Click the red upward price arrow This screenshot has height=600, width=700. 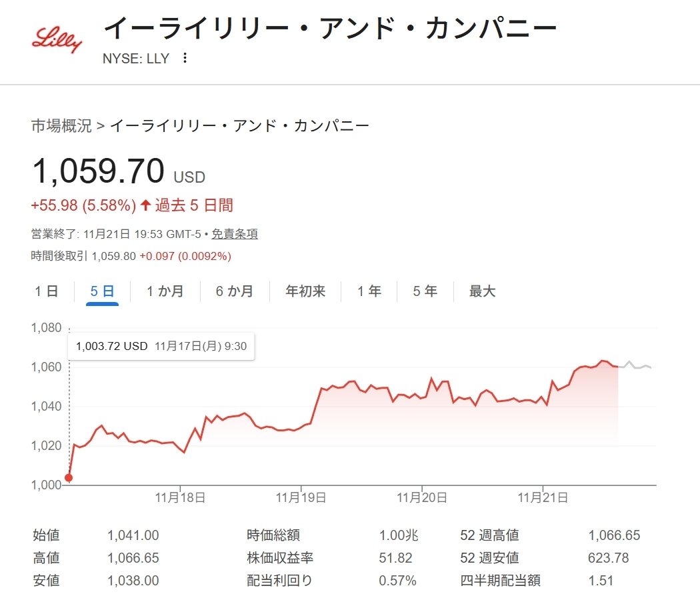click(x=146, y=205)
